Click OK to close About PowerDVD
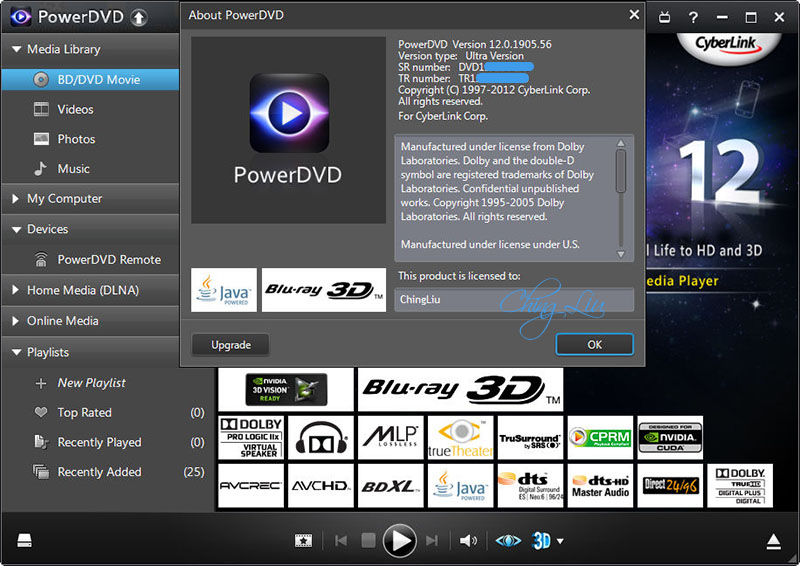 [x=594, y=344]
